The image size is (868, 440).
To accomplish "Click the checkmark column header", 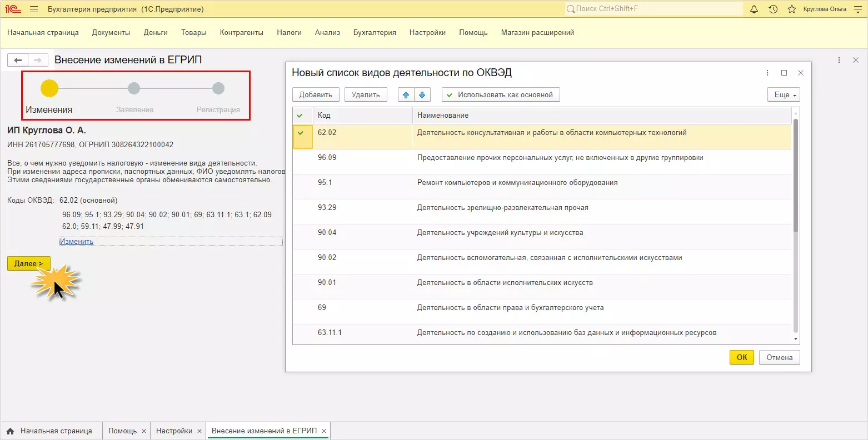I will (301, 116).
